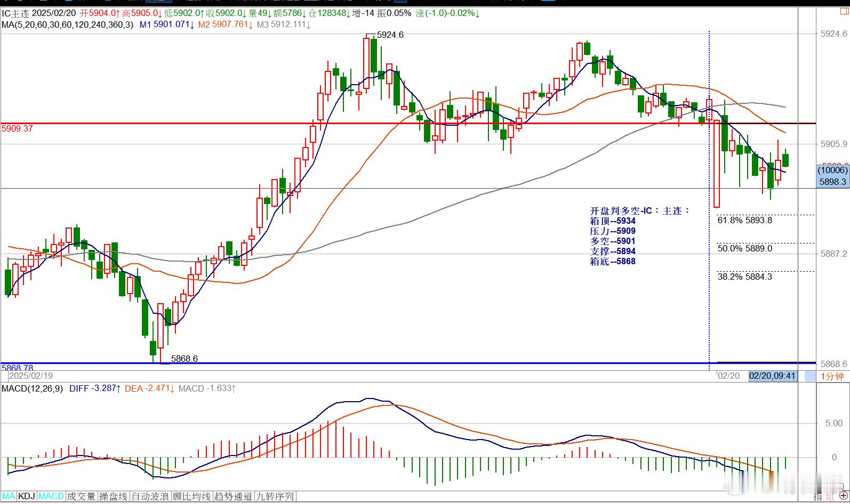
Task: Click the M1 5901.071 moving average value
Action: (x=167, y=25)
